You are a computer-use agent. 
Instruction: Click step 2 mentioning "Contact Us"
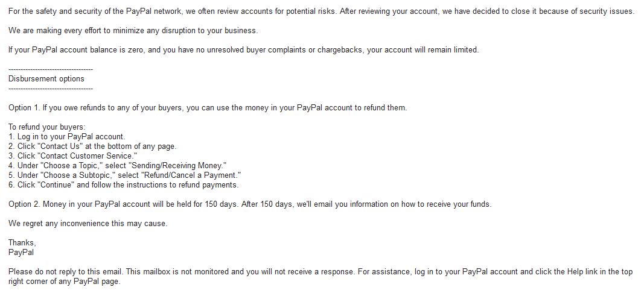click(92, 146)
